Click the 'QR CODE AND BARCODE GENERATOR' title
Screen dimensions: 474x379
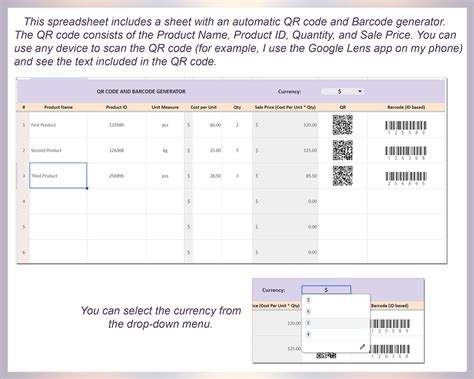click(141, 91)
